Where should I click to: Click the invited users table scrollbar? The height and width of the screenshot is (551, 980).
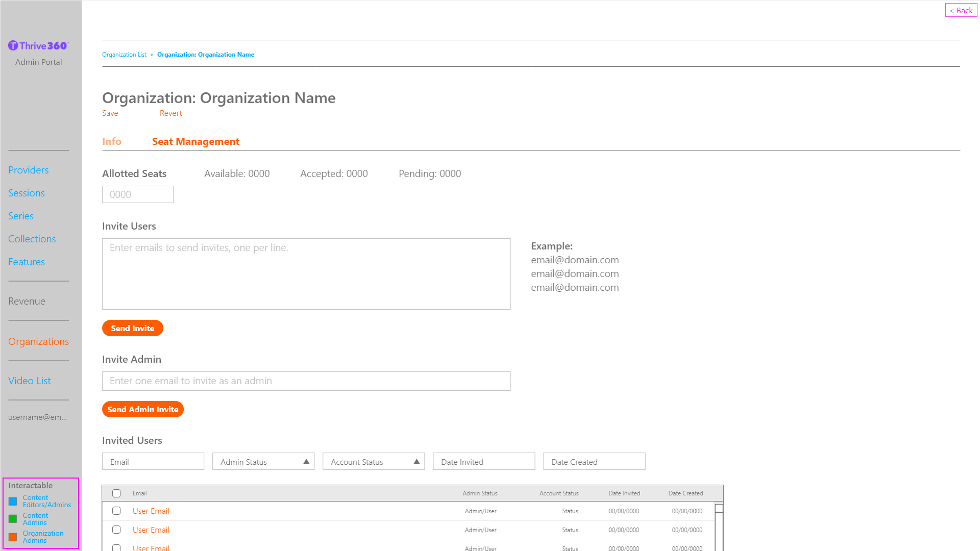719,525
